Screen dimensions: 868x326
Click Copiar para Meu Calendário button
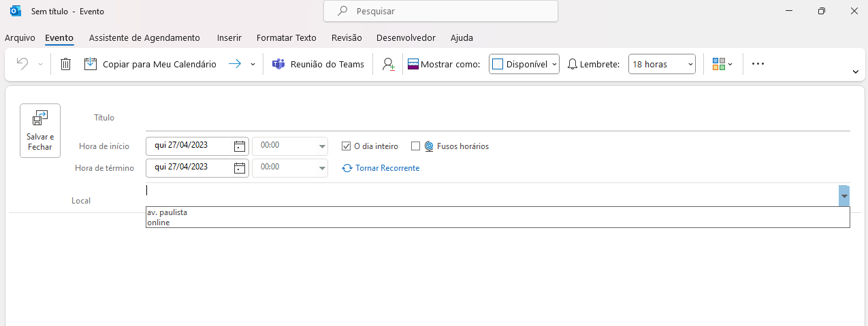(x=150, y=64)
